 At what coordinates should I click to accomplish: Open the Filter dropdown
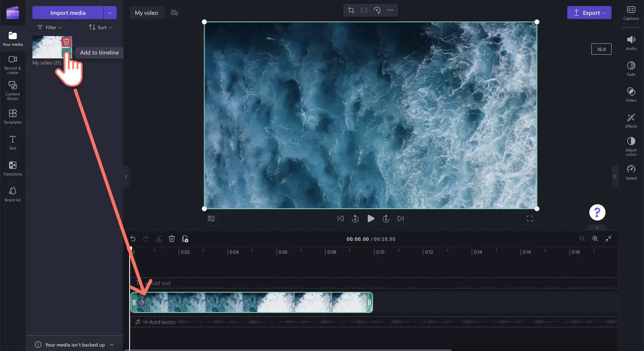pos(50,27)
